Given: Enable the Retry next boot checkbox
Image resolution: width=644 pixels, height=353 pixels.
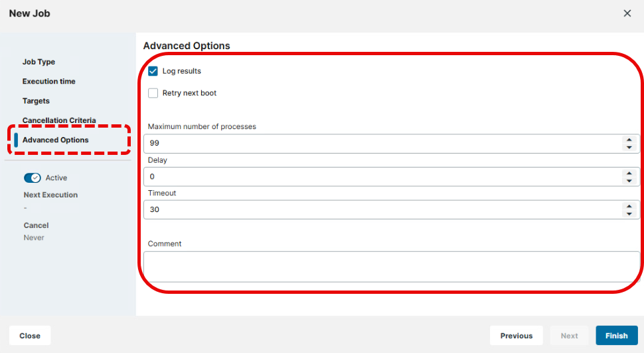Looking at the screenshot, I should [x=153, y=93].
